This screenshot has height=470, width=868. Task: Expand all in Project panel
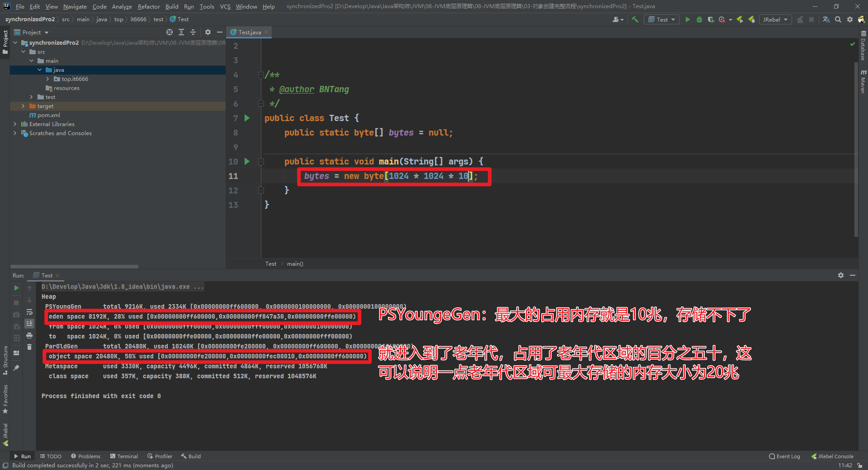181,32
